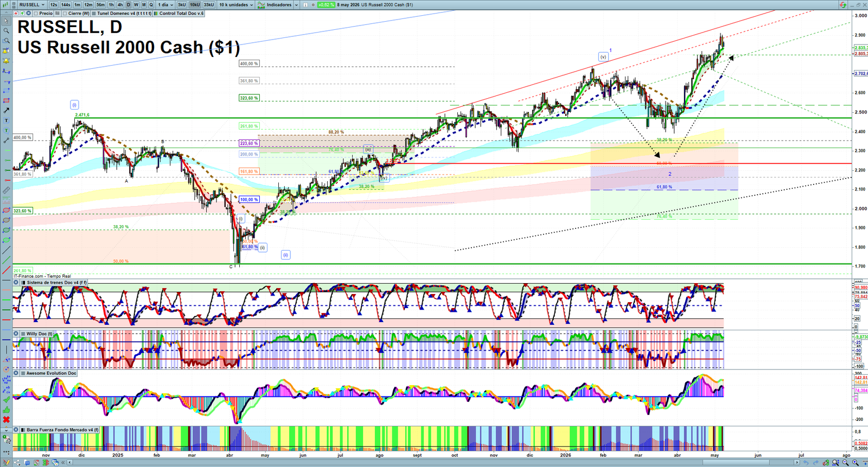This screenshot has height=467, width=868.
Task: Open the 10 k unidades dropdown
Action: 236,4
